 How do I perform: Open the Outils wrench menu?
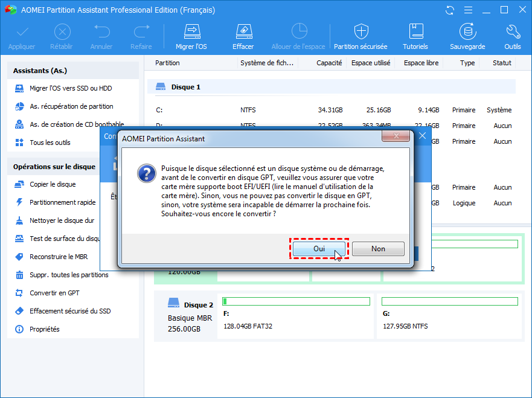[x=512, y=37]
